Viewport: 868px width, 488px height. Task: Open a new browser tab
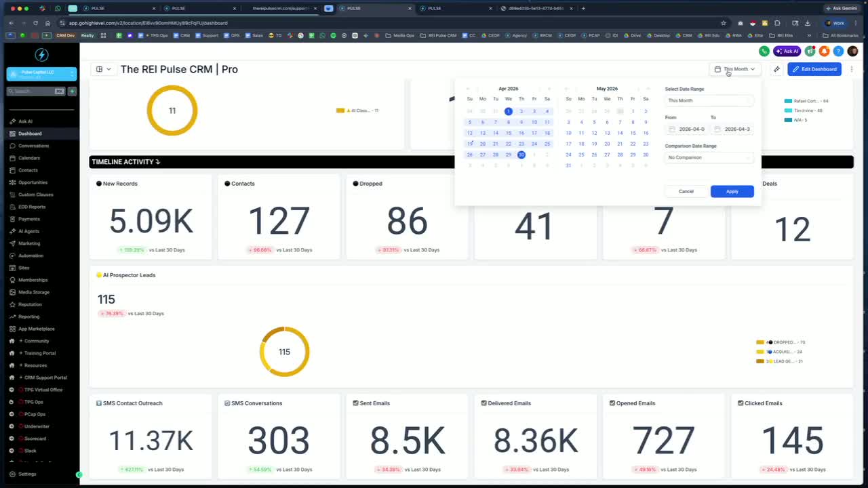click(x=583, y=8)
